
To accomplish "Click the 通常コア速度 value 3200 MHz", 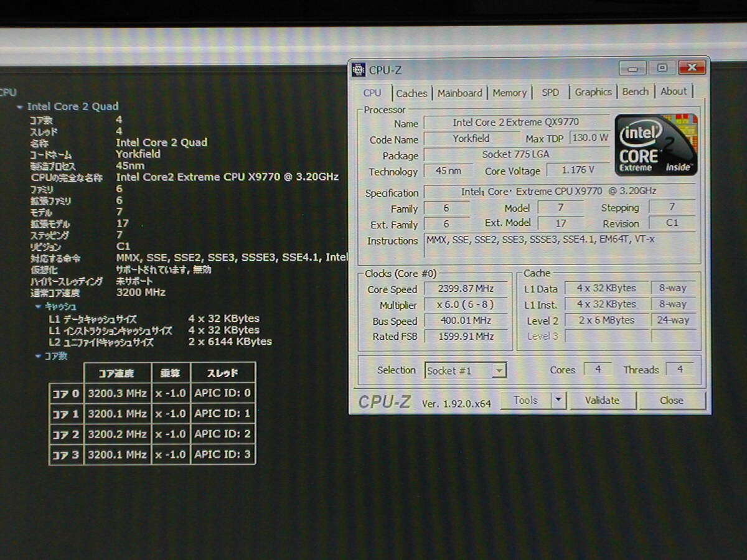I will pyautogui.click(x=141, y=292).
